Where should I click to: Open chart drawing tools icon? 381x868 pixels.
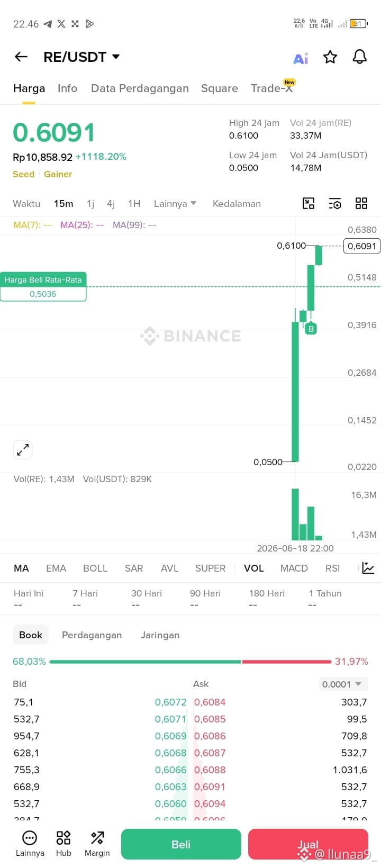click(309, 203)
